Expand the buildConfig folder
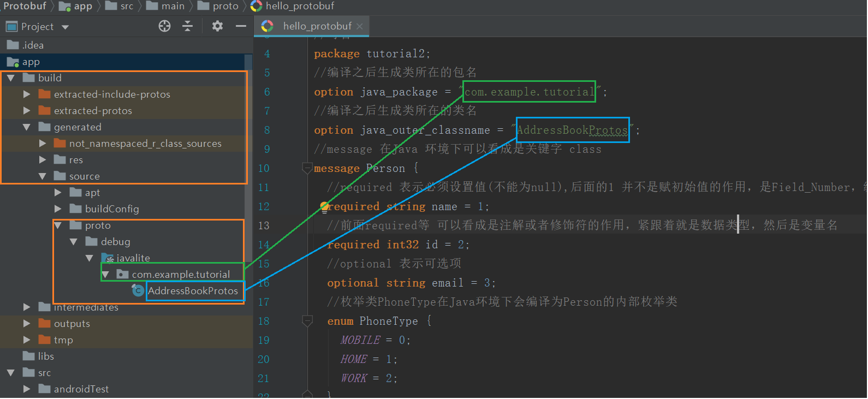Screen dimensions: 868x399 (x=58, y=209)
